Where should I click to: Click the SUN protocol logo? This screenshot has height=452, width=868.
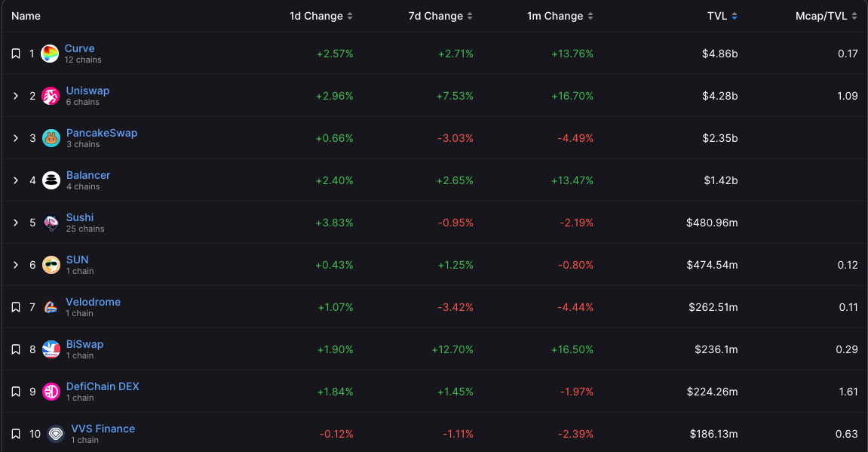coord(50,264)
